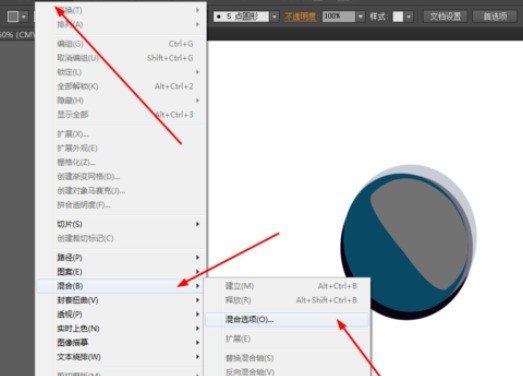Choose 建立(M) in the blend submenu
Viewport: 523px width, 376px height.
click(287, 286)
